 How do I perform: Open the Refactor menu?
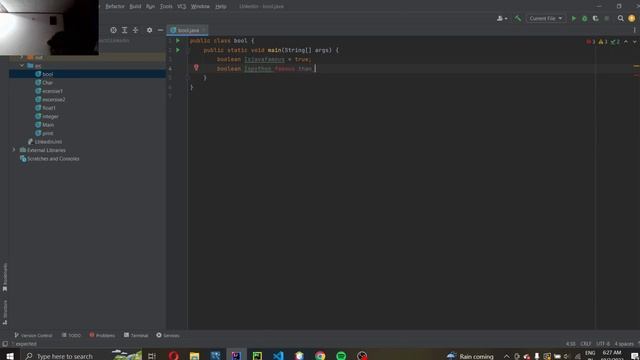[115, 7]
